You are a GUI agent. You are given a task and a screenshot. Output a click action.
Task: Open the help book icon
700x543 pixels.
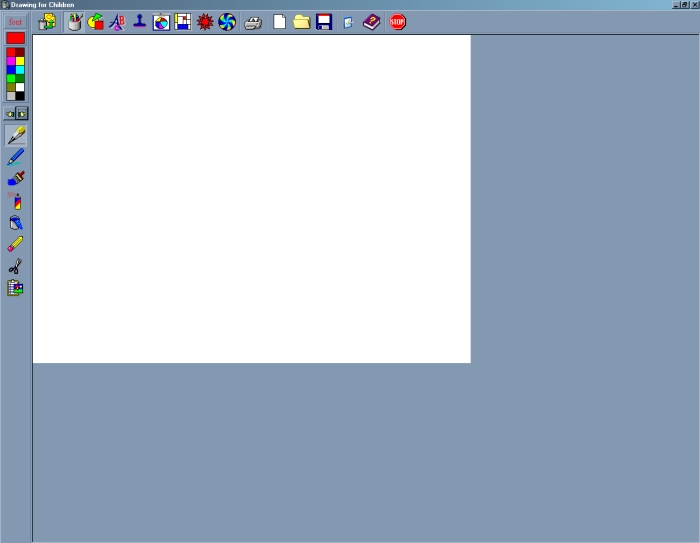point(371,21)
